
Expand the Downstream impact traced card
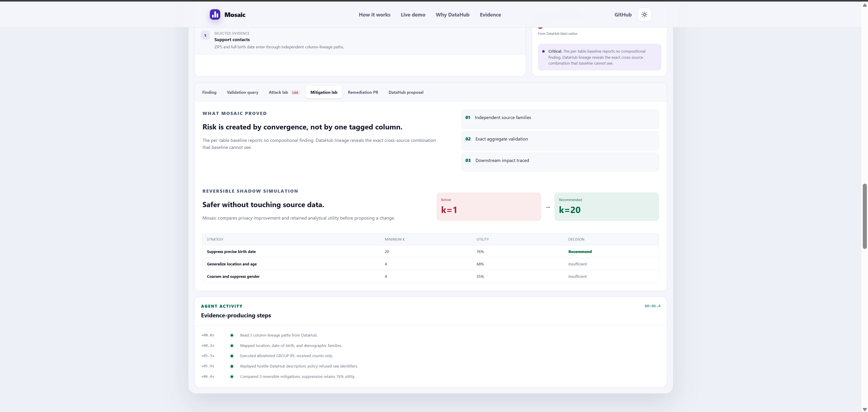pos(560,162)
